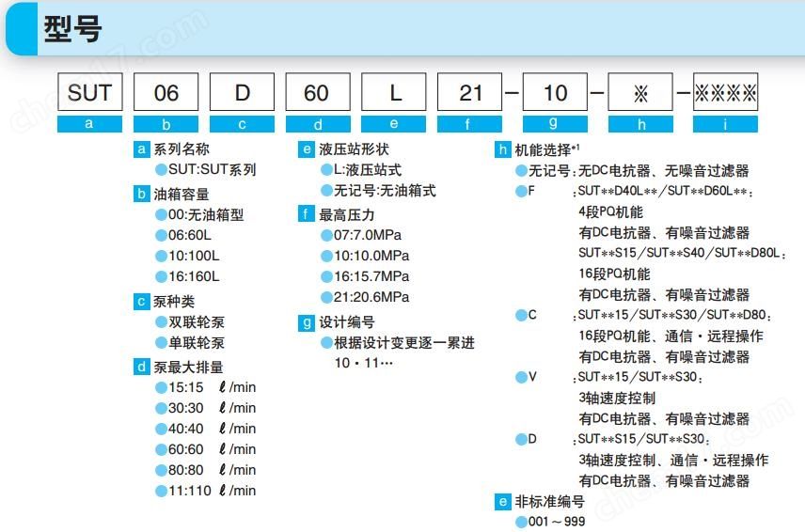Viewport: 805px width, 532px height.
Task: Click the 001～999 non-standard number text
Action: point(558,522)
